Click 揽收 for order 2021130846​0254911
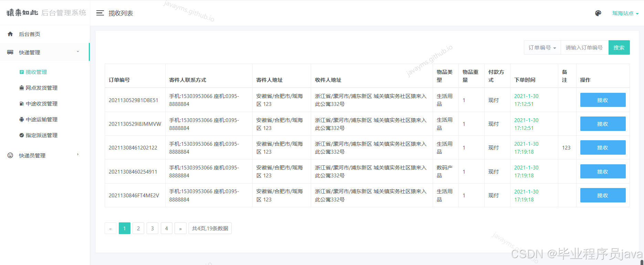Image resolution: width=644 pixels, height=265 pixels. click(x=603, y=172)
